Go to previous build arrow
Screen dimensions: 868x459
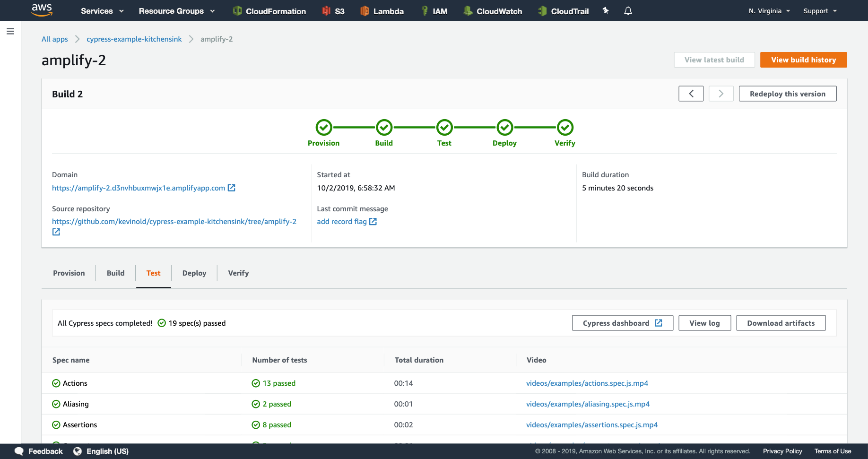point(691,94)
